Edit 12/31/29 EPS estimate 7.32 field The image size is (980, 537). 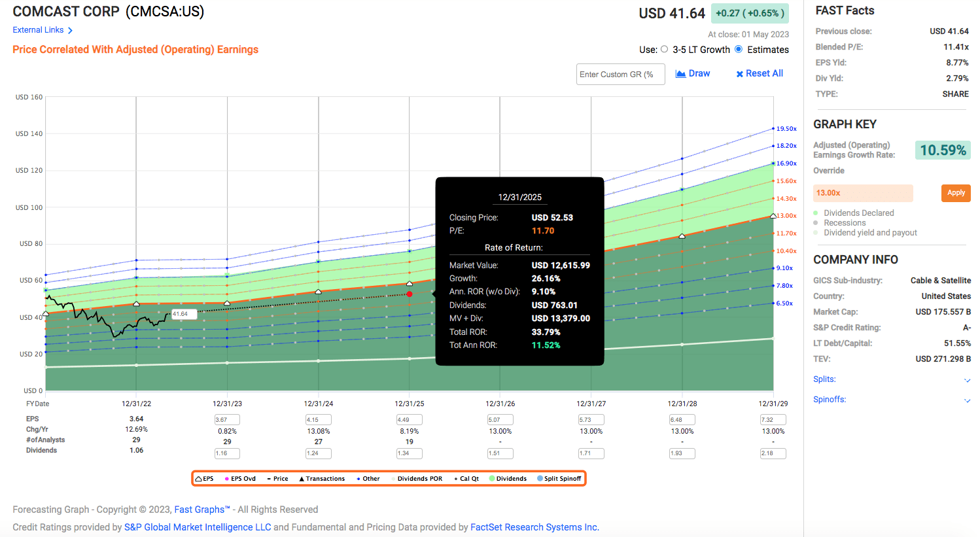tap(773, 420)
